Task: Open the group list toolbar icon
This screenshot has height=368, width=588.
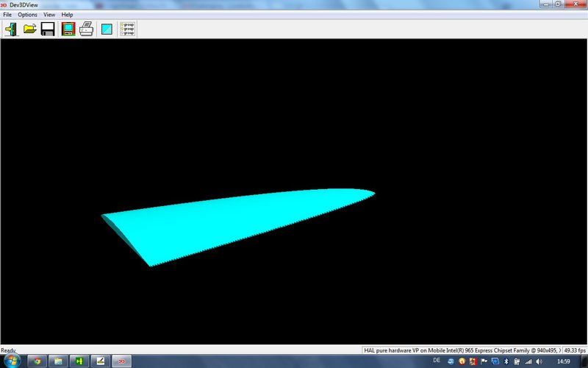Action: [x=127, y=29]
